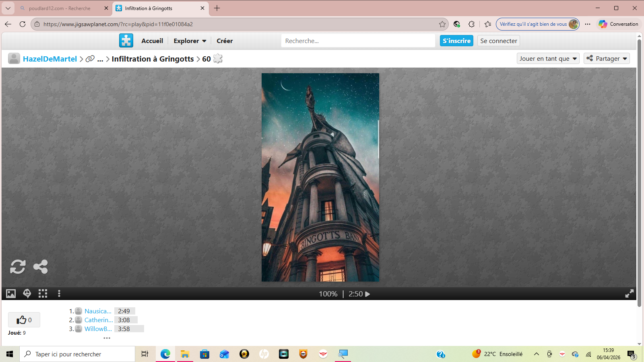Click the browser address bar

[239, 24]
